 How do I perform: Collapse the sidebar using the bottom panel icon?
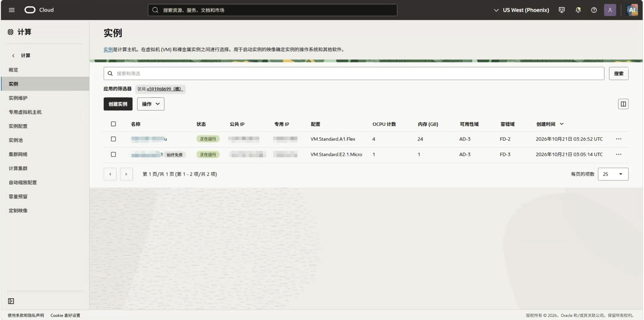11,301
